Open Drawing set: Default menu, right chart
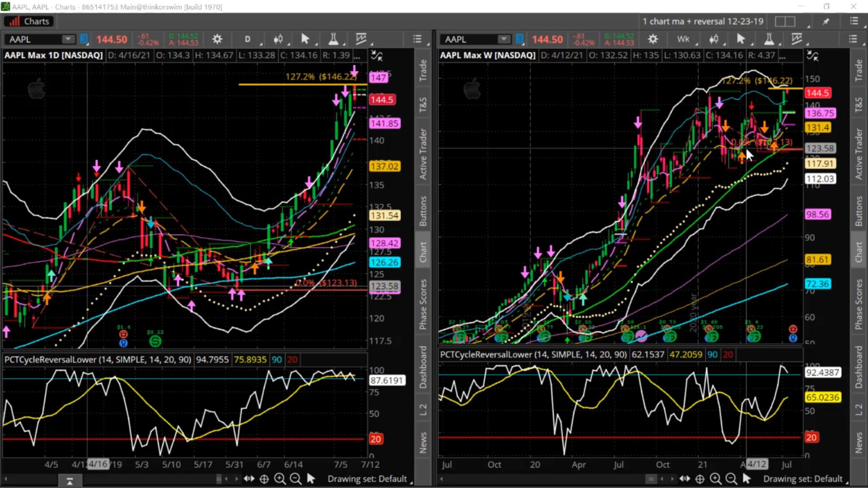Screen dimensions: 868x488 point(803,479)
